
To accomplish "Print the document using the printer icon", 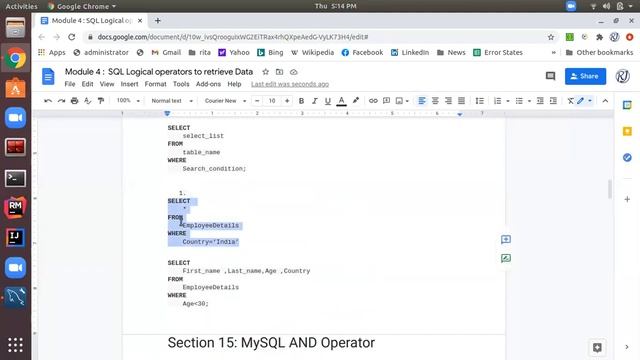I will tap(74, 101).
